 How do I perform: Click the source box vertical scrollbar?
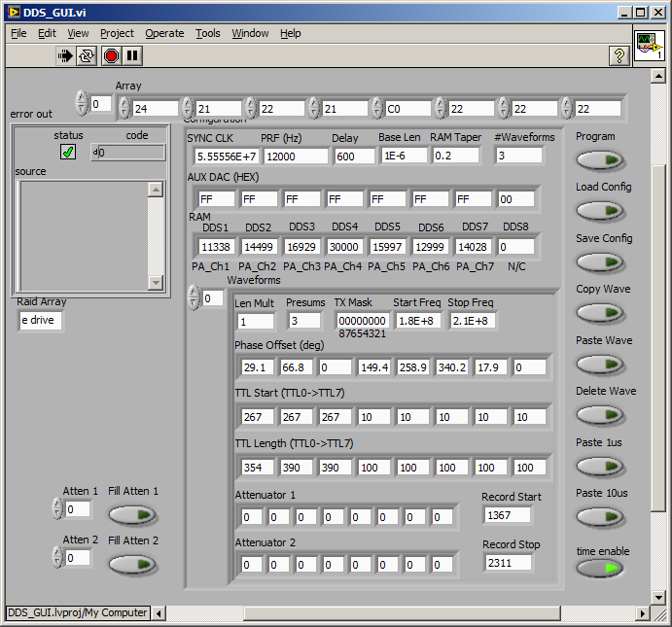pos(155,234)
